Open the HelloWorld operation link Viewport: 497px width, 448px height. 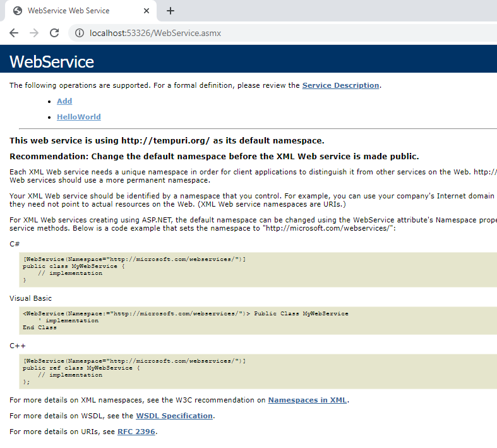click(x=78, y=117)
